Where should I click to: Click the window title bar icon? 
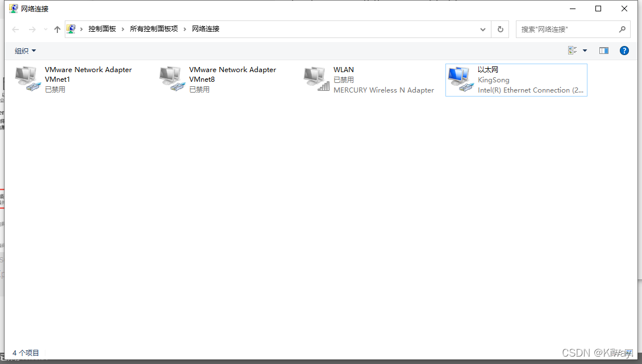click(x=14, y=8)
